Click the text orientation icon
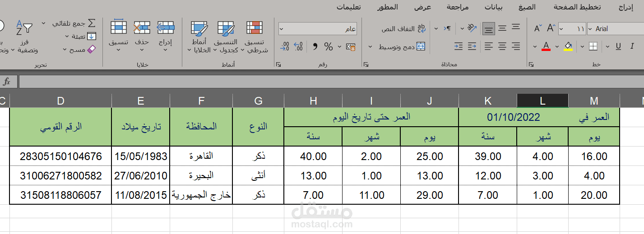 point(472,28)
